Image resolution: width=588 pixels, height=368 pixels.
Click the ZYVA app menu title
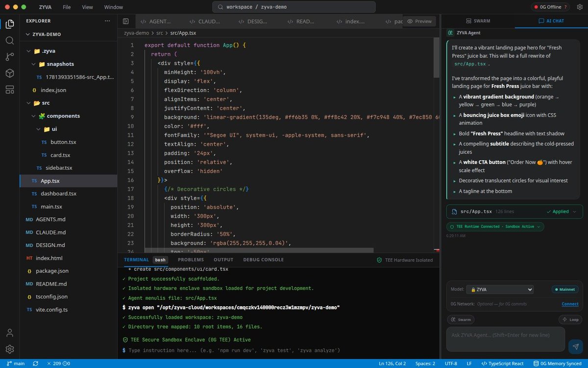[46, 7]
